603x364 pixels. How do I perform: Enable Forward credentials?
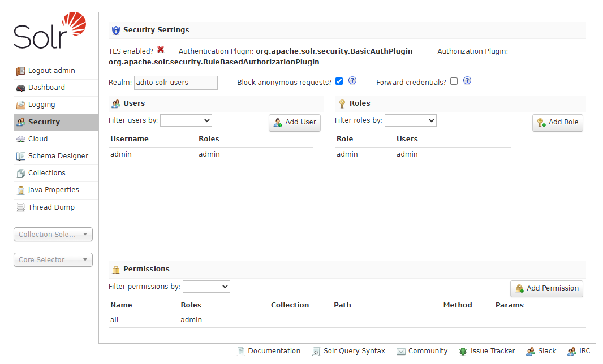[x=453, y=81]
